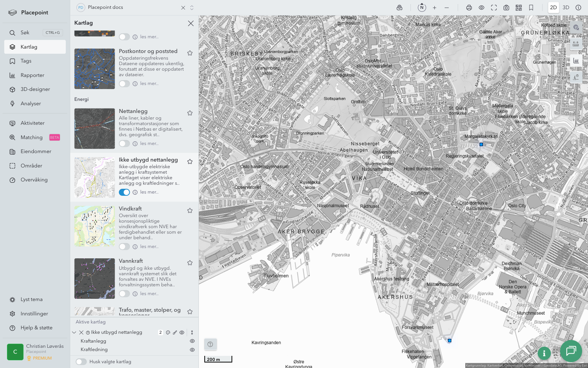Disable the Ikke utbygd nettanlegg layer toggle
The height and width of the screenshot is (368, 588).
(124, 192)
